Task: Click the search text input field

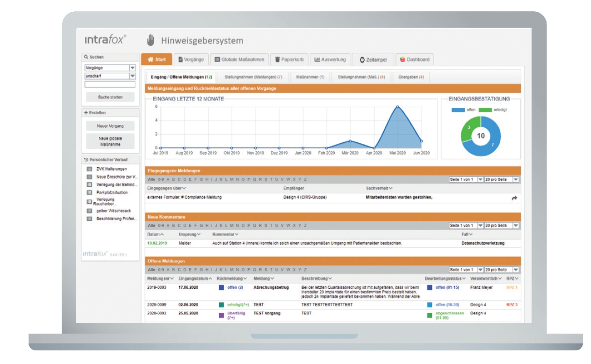Action: (x=110, y=84)
